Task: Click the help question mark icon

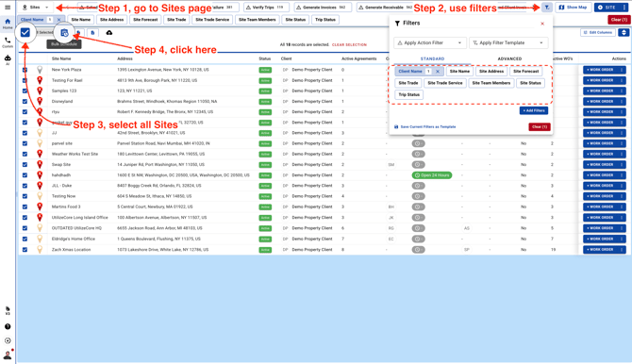Action: click(x=8, y=326)
